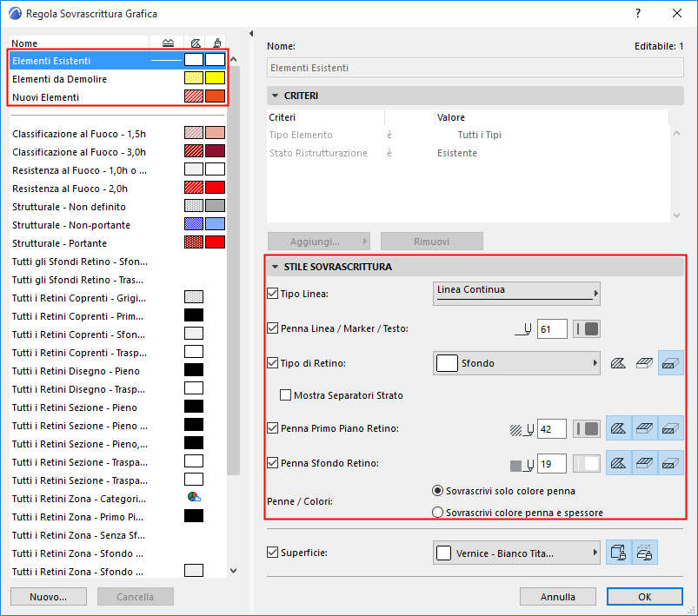Toggle cover fills icon for Penna Sfondo Retino
698x616 pixels.
pos(644,463)
